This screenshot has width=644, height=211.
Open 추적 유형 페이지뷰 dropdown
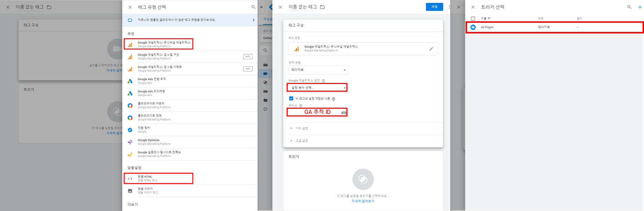click(x=319, y=70)
